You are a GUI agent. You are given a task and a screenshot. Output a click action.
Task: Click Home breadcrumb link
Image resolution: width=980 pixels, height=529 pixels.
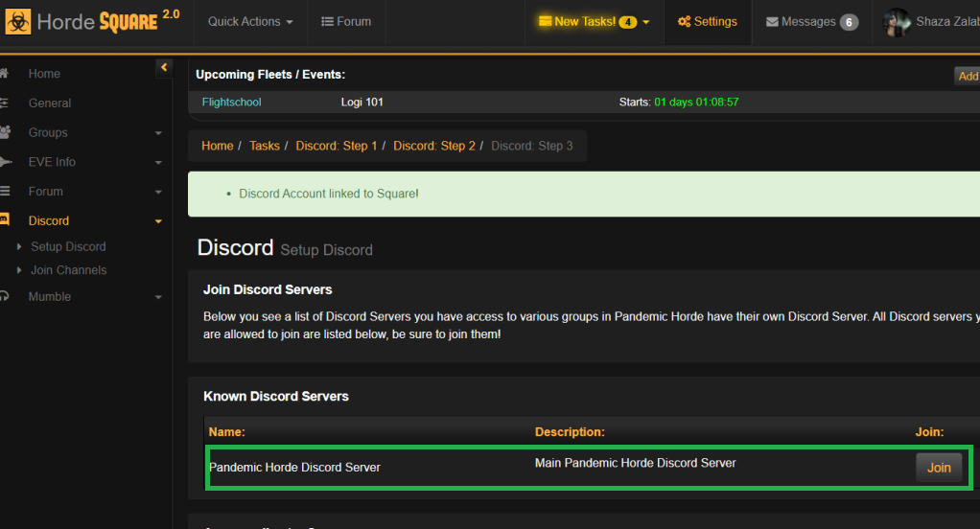pyautogui.click(x=217, y=146)
